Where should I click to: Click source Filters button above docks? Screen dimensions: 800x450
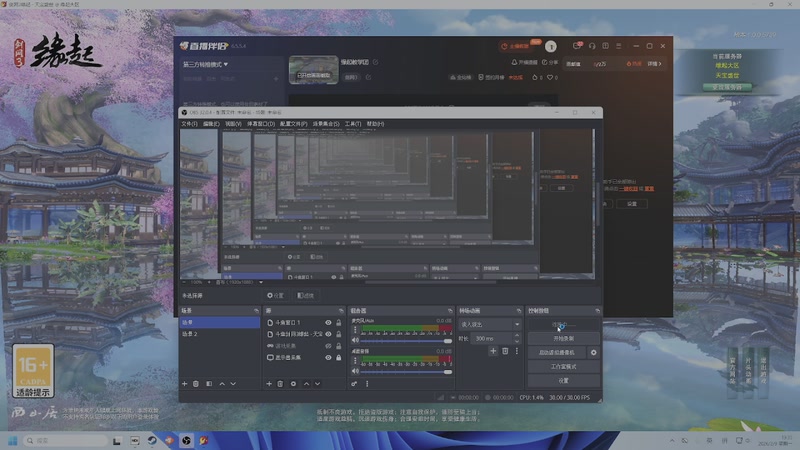click(x=305, y=295)
